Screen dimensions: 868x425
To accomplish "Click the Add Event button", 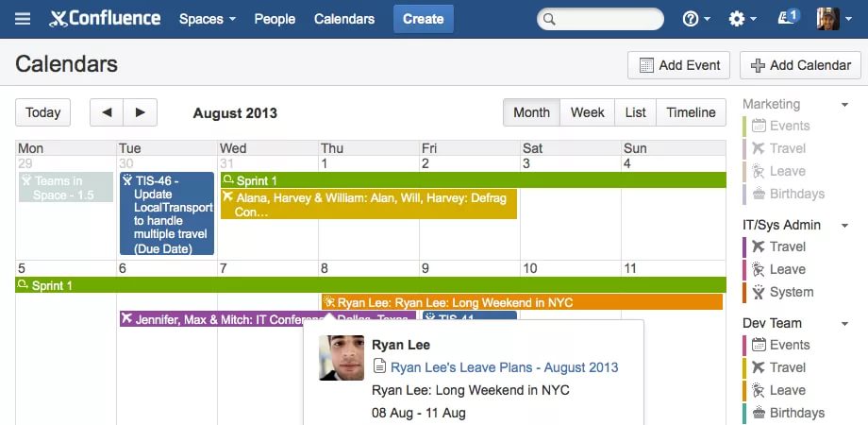I will 679,65.
